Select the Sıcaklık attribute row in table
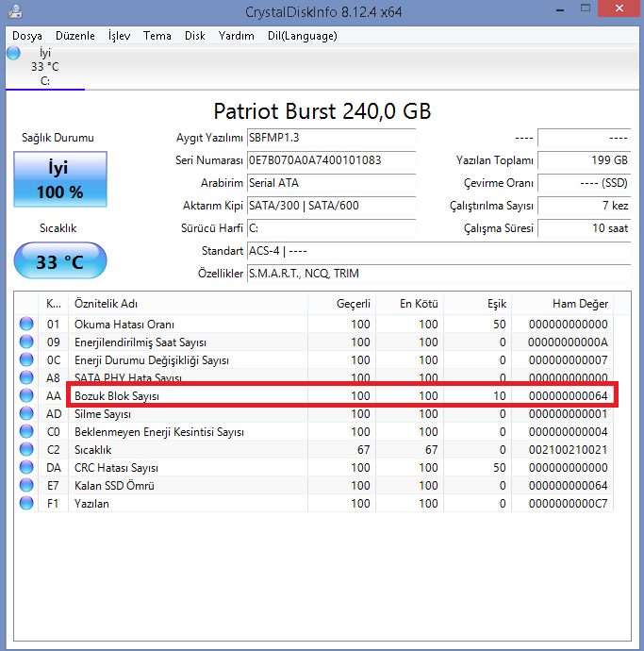This screenshot has width=644, height=651. (314, 449)
